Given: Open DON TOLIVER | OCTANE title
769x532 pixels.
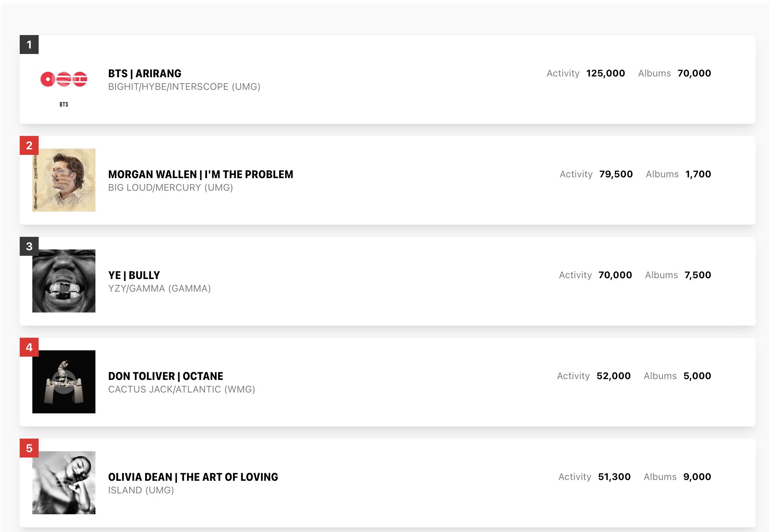Looking at the screenshot, I should pos(166,376).
